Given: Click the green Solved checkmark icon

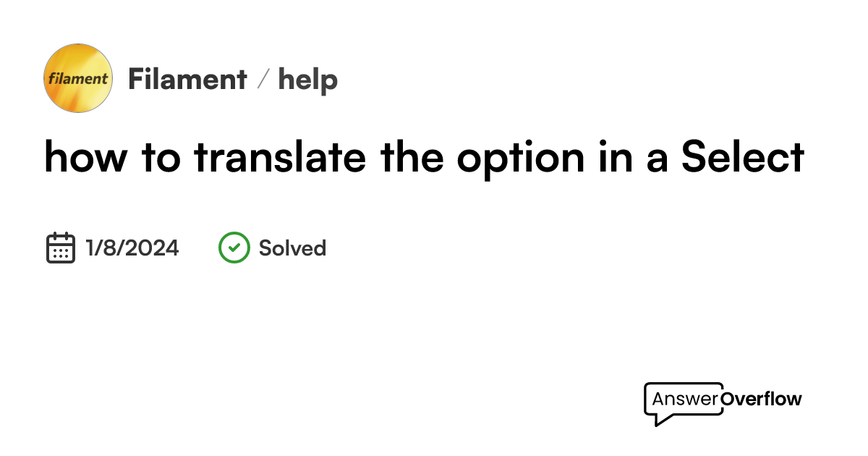Looking at the screenshot, I should tap(234, 248).
